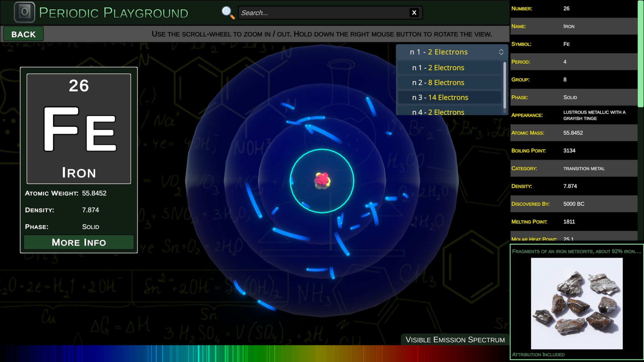Click the meteorite caption text
This screenshot has height=362, width=644.
click(x=576, y=251)
